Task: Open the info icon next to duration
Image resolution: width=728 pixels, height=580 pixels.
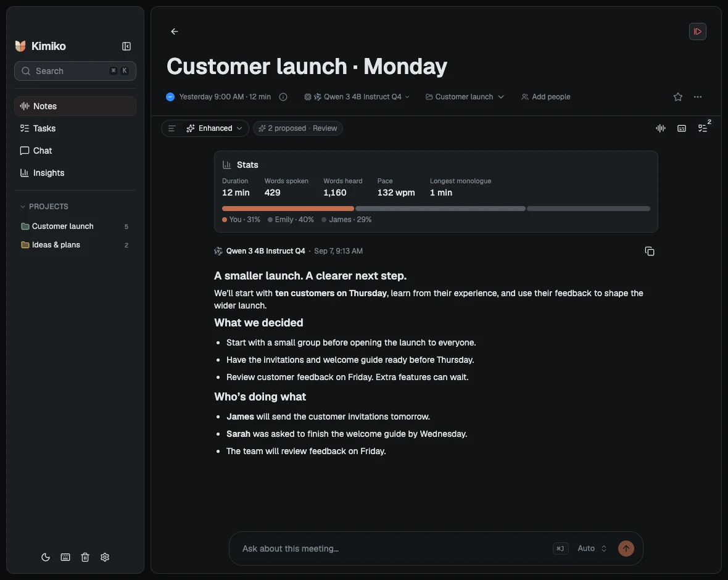Action: click(283, 97)
